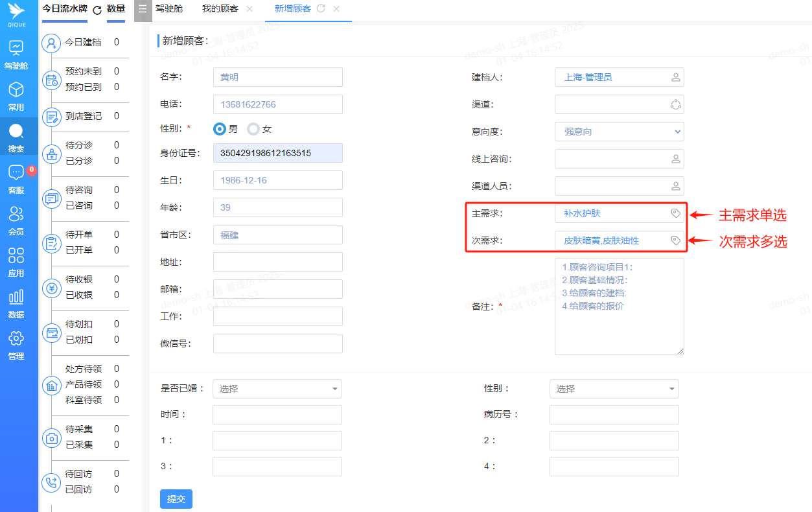Click the 待回访 phone icon
Viewport: 812px width, 512px height.
tap(52, 482)
